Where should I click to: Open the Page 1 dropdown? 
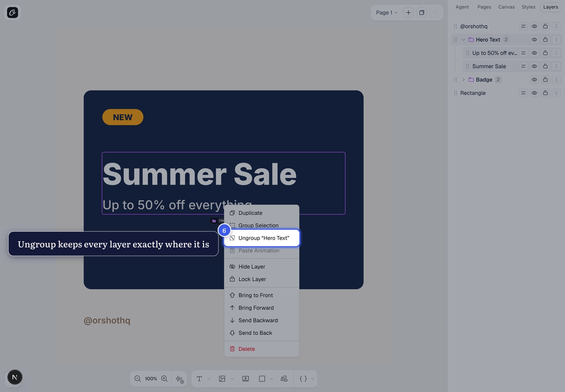pyautogui.click(x=387, y=13)
